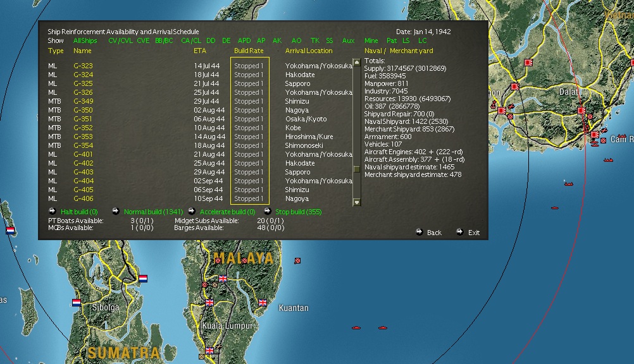
Task: Select the British flag base below MALAYA label
Action: (x=223, y=278)
